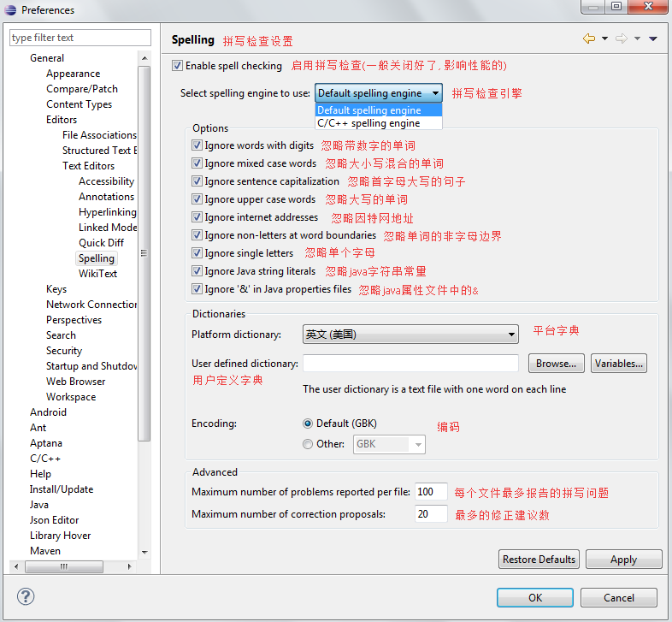The image size is (672, 622).
Task: Select Other encoding radio button
Action: coord(308,444)
